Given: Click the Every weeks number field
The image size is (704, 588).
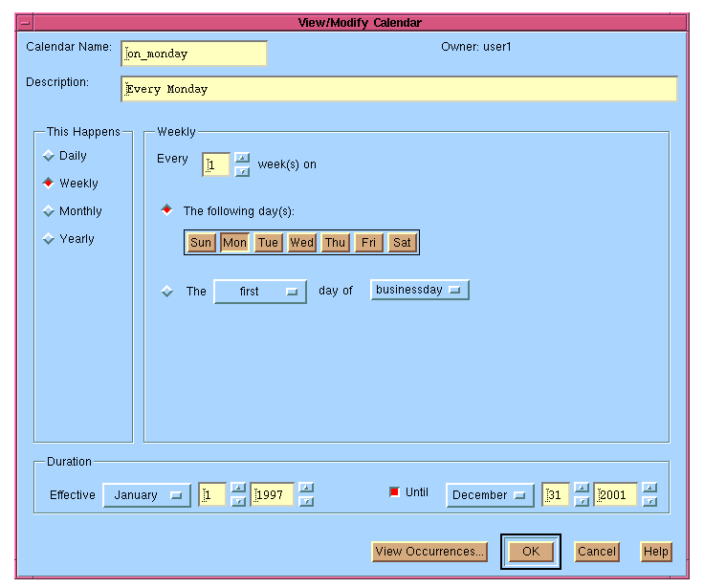Looking at the screenshot, I should pyautogui.click(x=216, y=164).
